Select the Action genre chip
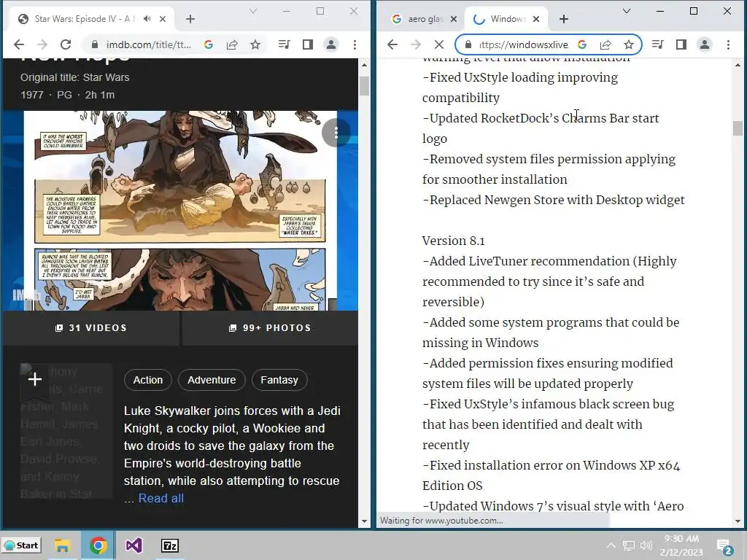This screenshot has height=560, width=747. [147, 380]
